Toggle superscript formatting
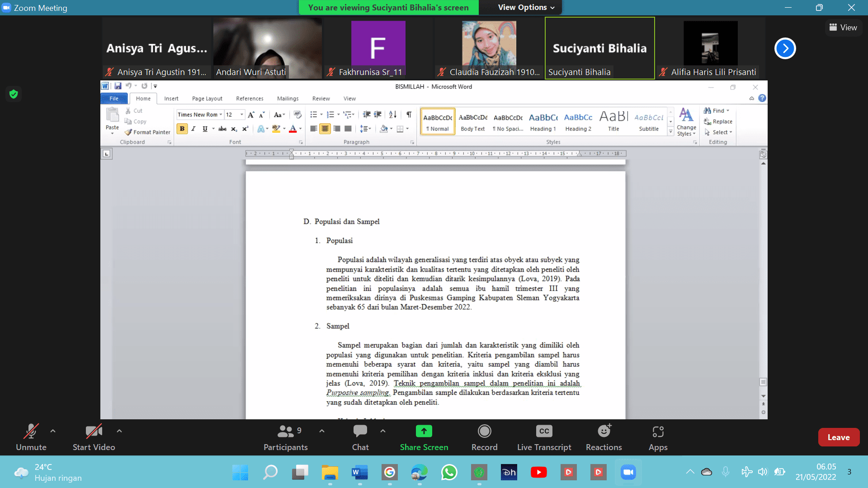The width and height of the screenshot is (868, 488). pos(245,129)
